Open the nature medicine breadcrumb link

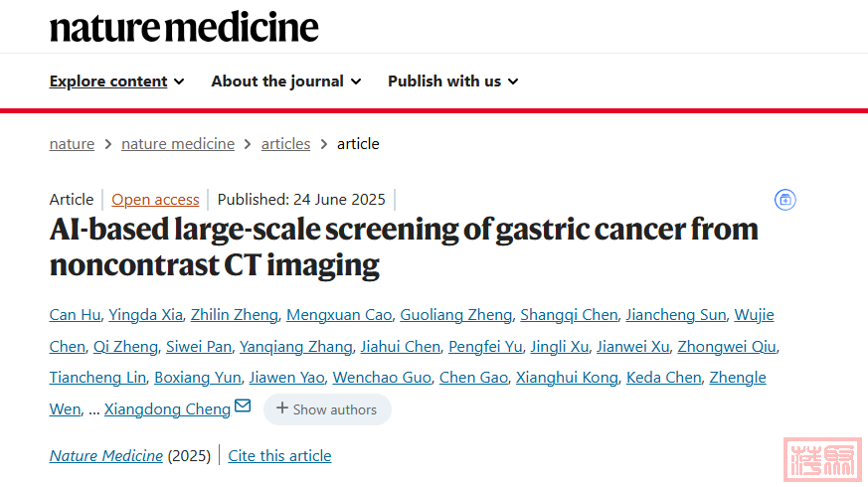178,144
